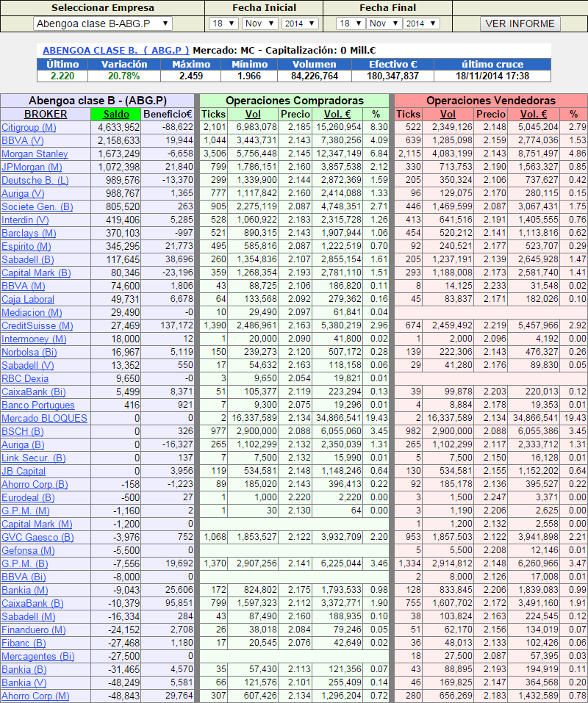Open the Citigroup (M) broker link

pos(29,127)
